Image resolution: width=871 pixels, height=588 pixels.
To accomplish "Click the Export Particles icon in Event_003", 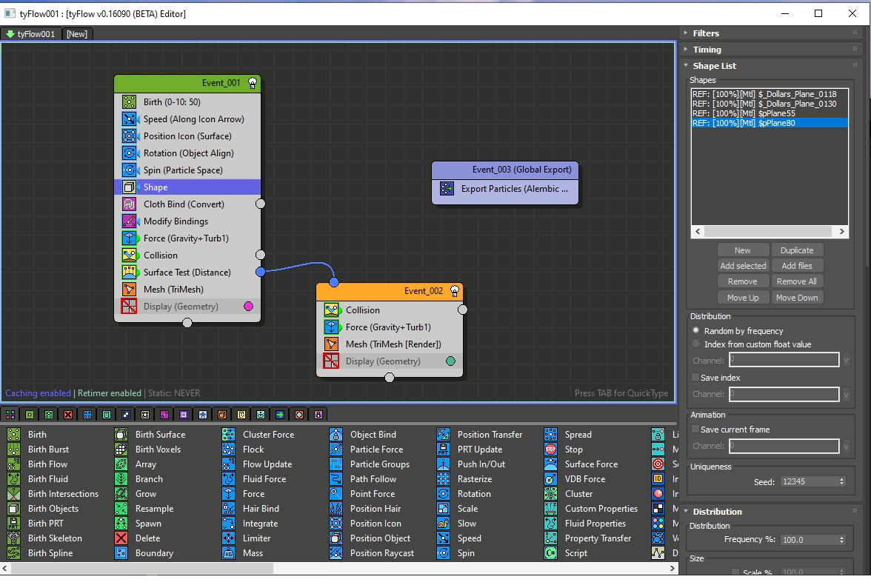I will pyautogui.click(x=447, y=189).
